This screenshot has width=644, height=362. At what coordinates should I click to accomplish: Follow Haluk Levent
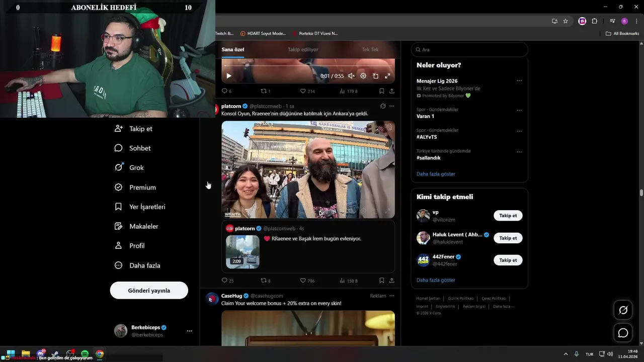tap(508, 238)
